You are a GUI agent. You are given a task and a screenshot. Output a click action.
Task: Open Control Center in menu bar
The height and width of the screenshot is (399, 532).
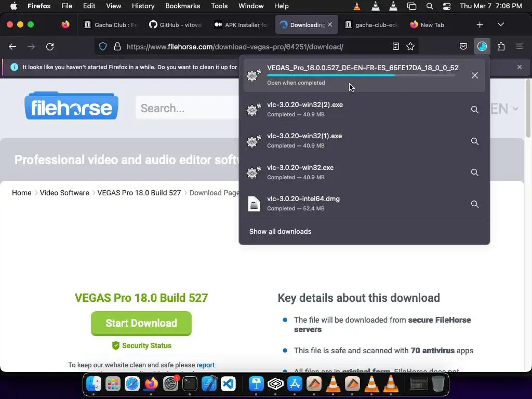click(447, 6)
